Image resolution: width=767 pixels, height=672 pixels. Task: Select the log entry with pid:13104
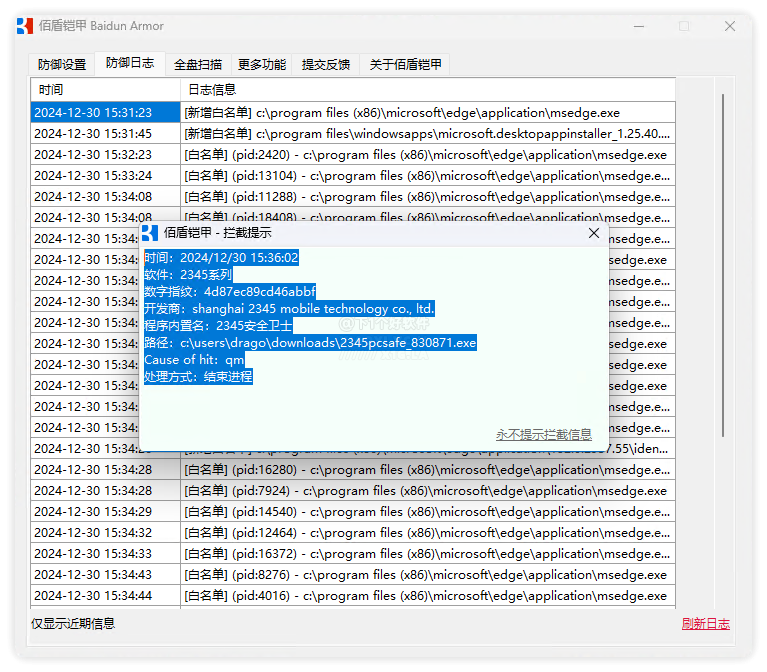click(353, 176)
